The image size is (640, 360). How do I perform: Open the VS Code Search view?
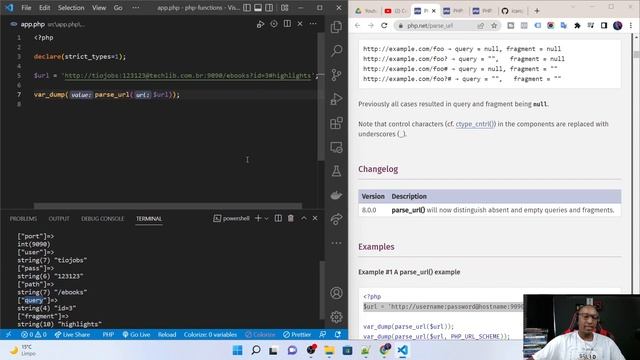[x=336, y=51]
